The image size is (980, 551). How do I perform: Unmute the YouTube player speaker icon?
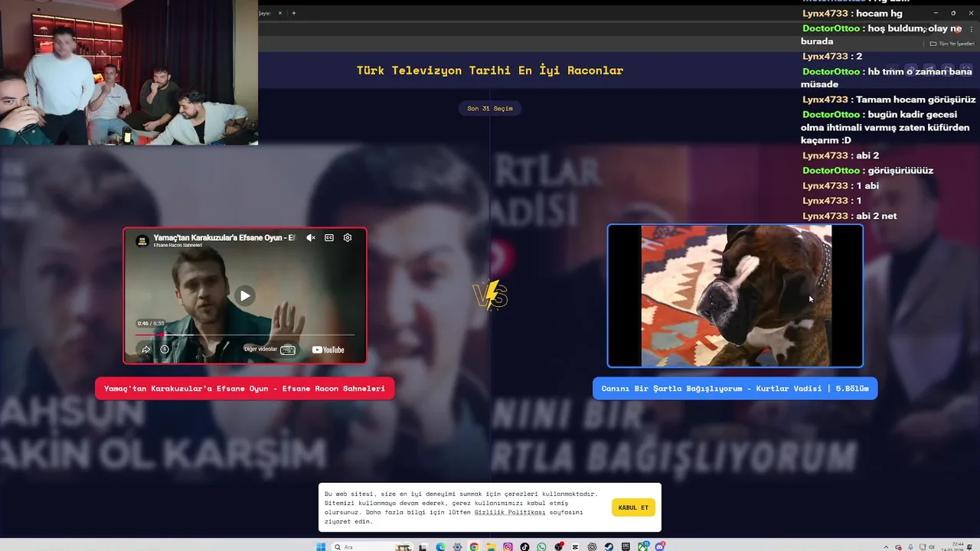pyautogui.click(x=311, y=238)
